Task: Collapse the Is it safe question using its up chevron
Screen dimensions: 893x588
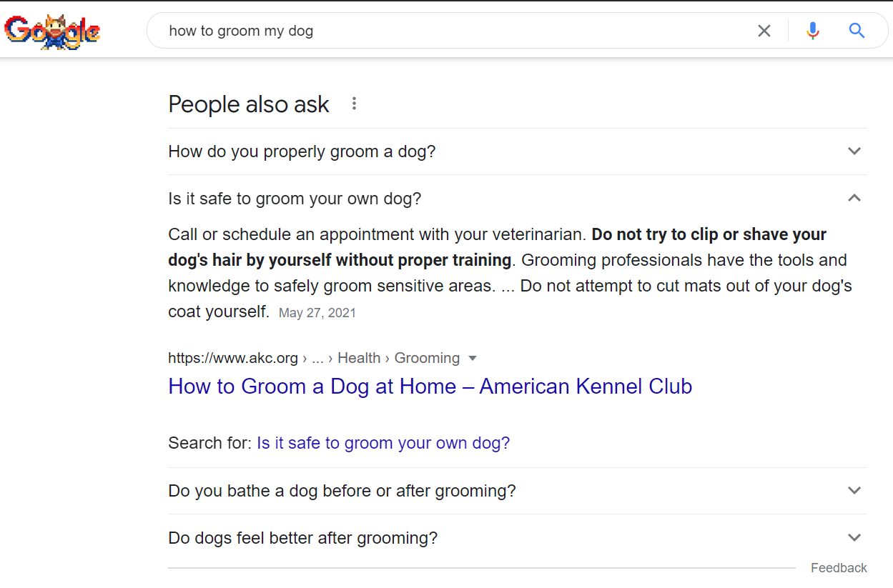Action: [854, 198]
